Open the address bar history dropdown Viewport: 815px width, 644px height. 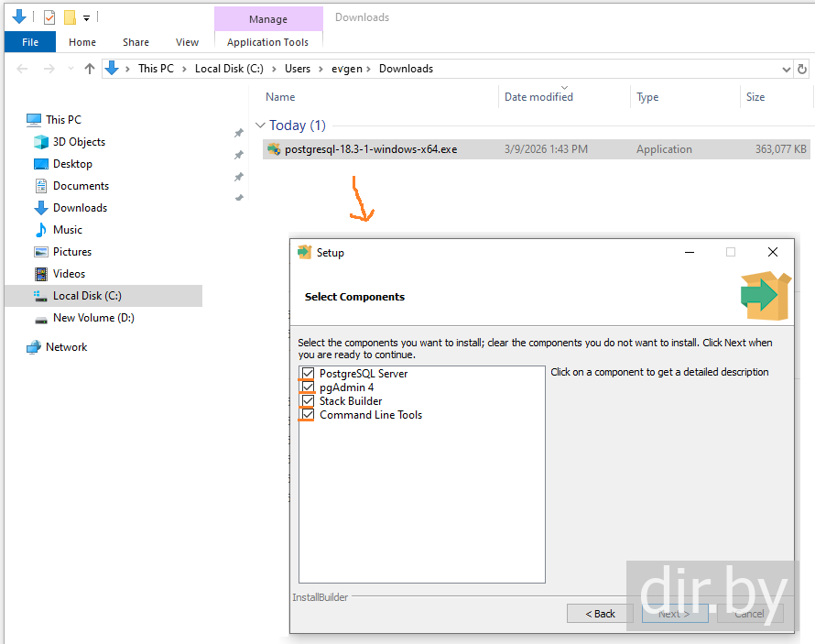pos(786,69)
